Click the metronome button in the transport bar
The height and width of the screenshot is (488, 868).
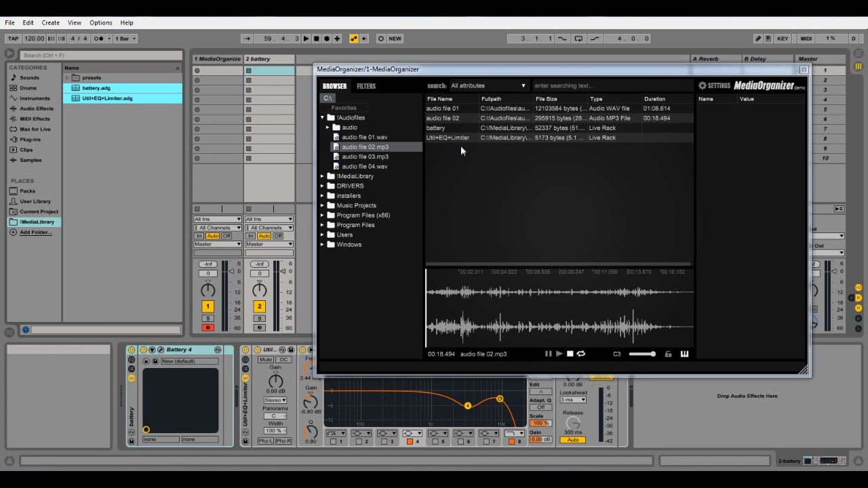pyautogui.click(x=99, y=39)
